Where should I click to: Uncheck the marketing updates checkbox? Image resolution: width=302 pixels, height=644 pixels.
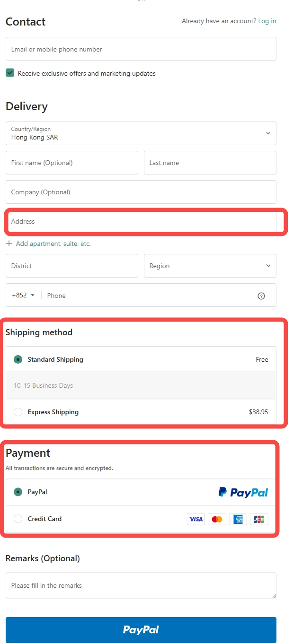(x=10, y=73)
